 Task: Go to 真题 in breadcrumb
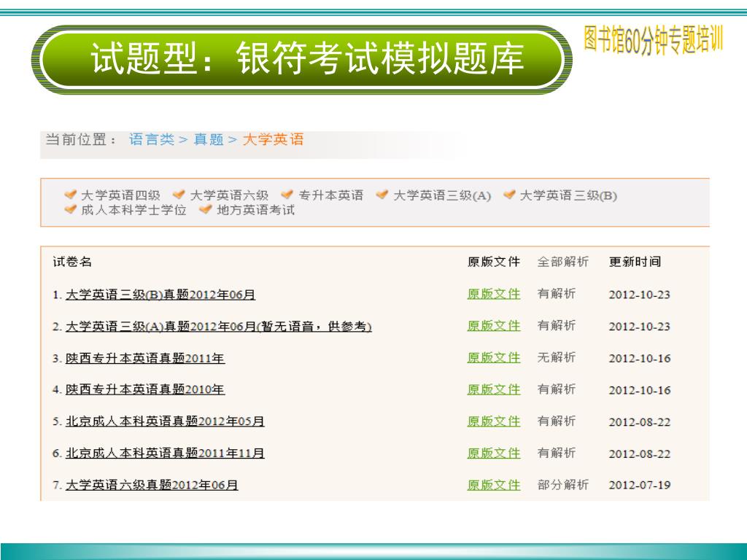209,139
